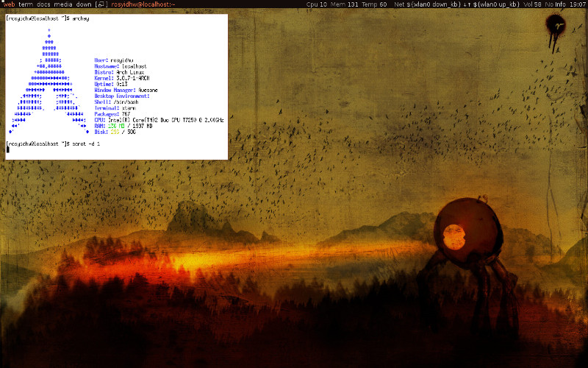This screenshot has height=368, width=588.
Task: Click the Arch Linux ASCII logo in the terminal
Action: pos(49,81)
